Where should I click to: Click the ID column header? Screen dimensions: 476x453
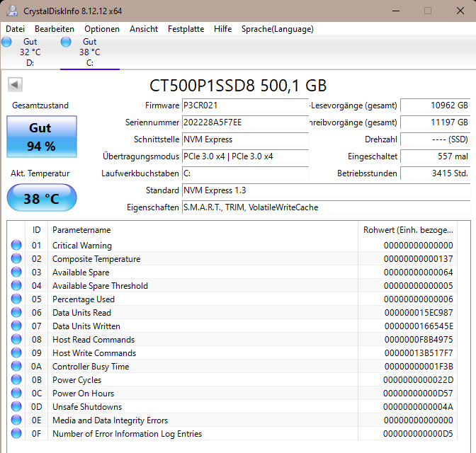coord(36,230)
